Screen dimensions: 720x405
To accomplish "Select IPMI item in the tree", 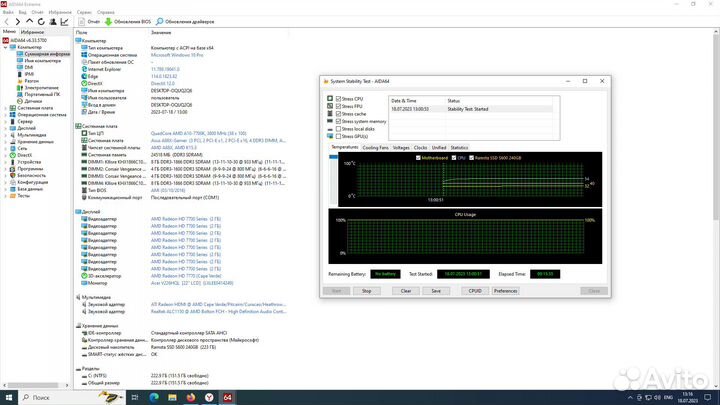I will [29, 74].
